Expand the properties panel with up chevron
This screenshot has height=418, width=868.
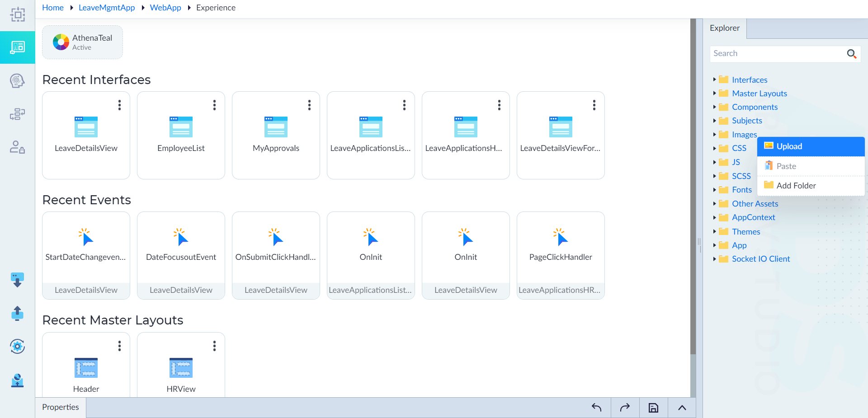point(682,408)
